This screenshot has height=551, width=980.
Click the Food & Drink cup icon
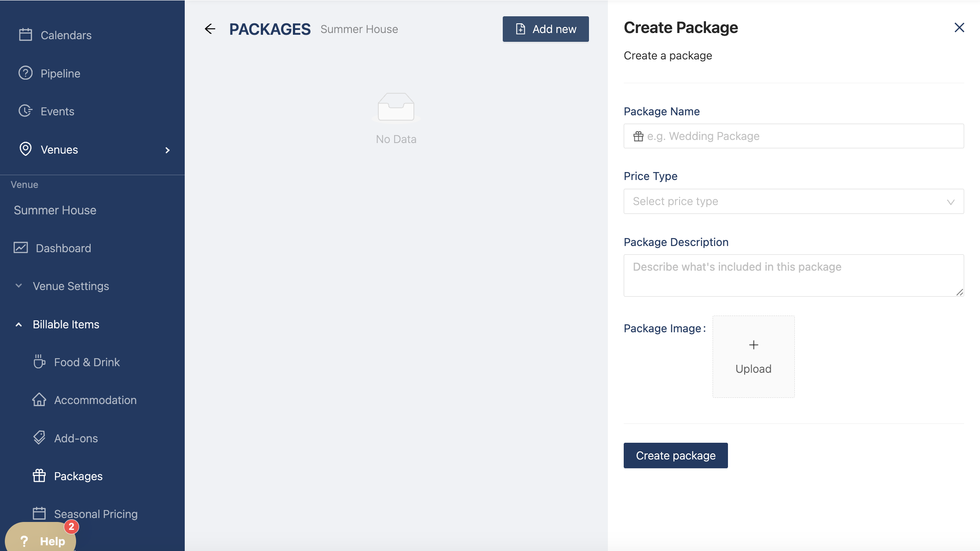click(x=39, y=362)
